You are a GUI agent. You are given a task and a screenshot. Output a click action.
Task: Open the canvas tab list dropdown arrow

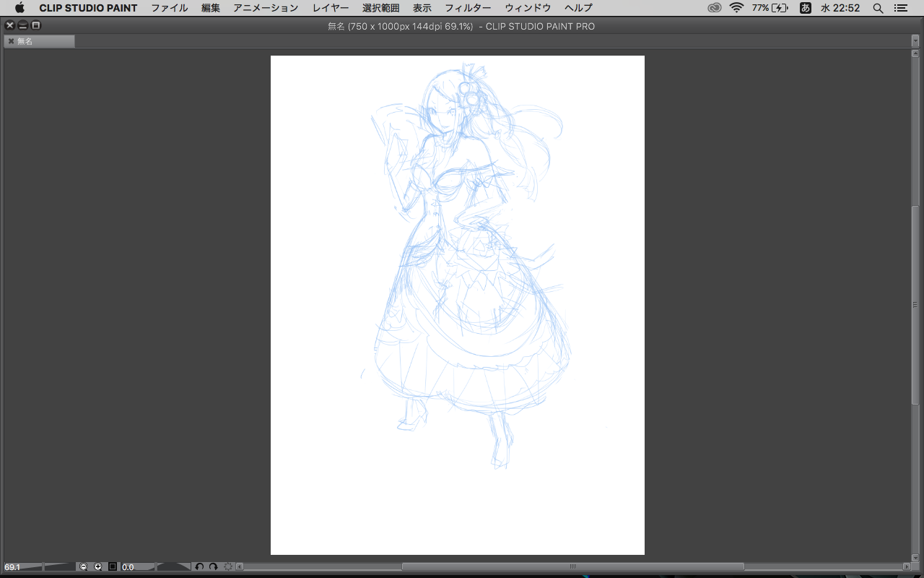tap(915, 41)
